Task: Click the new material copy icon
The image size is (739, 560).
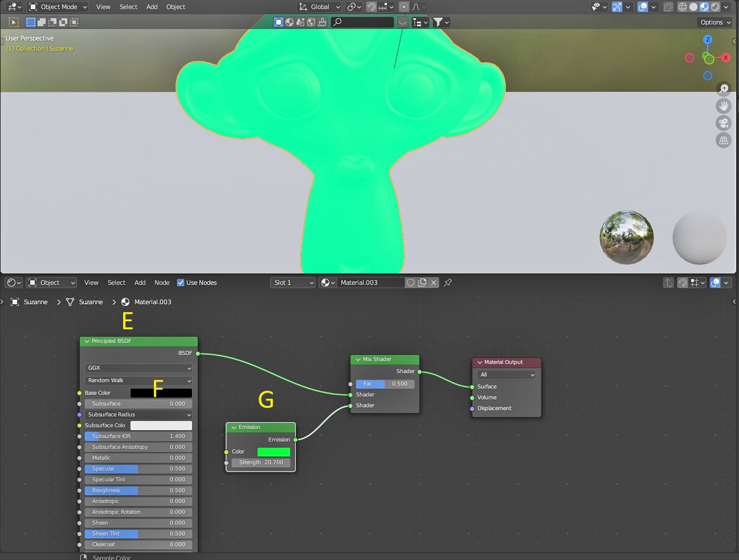Action: coord(422,283)
